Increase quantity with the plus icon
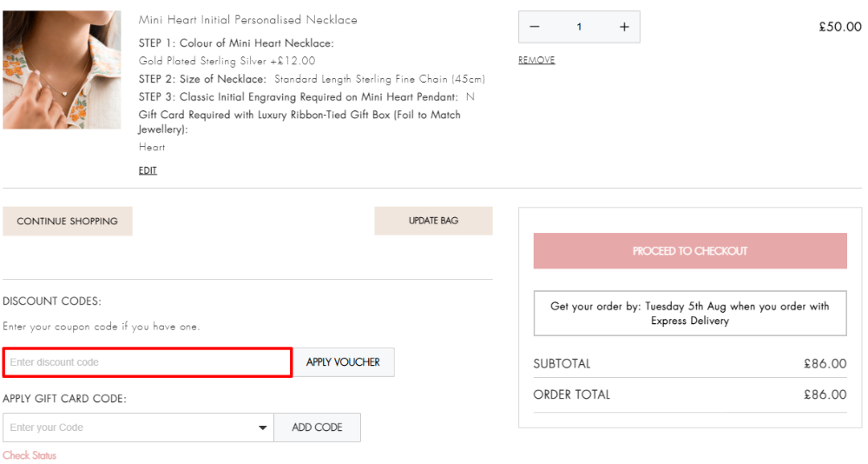The height and width of the screenshot is (464, 868). coord(624,27)
